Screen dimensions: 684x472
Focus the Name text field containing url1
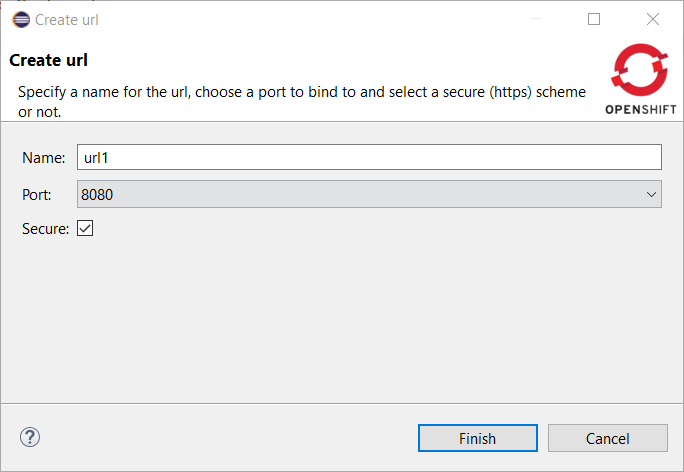pyautogui.click(x=368, y=157)
